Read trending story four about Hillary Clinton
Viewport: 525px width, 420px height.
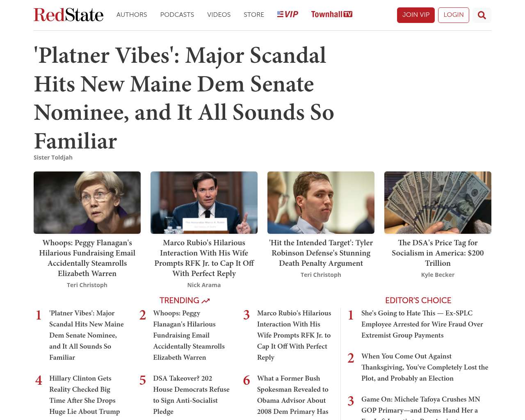pyautogui.click(x=84, y=395)
